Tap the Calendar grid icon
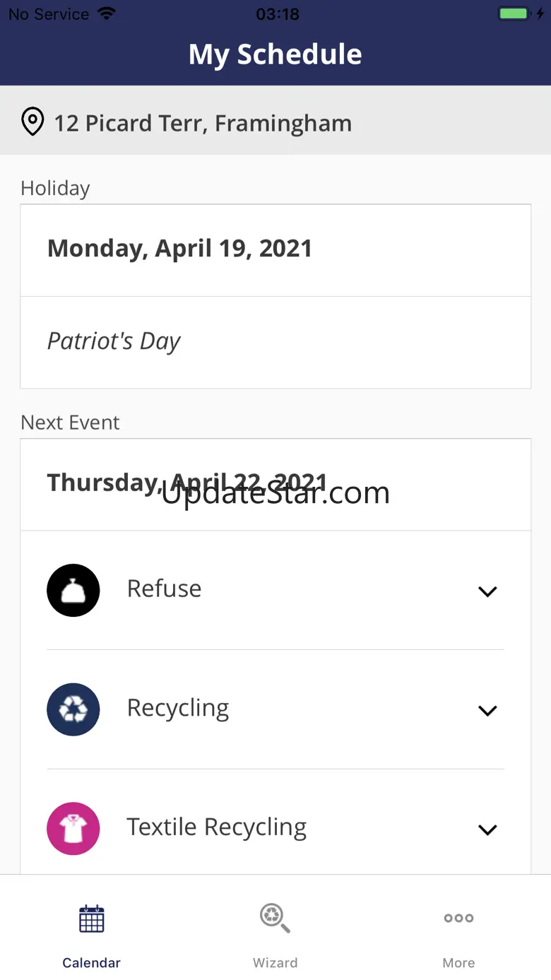Image resolution: width=551 pixels, height=980 pixels. [92, 919]
